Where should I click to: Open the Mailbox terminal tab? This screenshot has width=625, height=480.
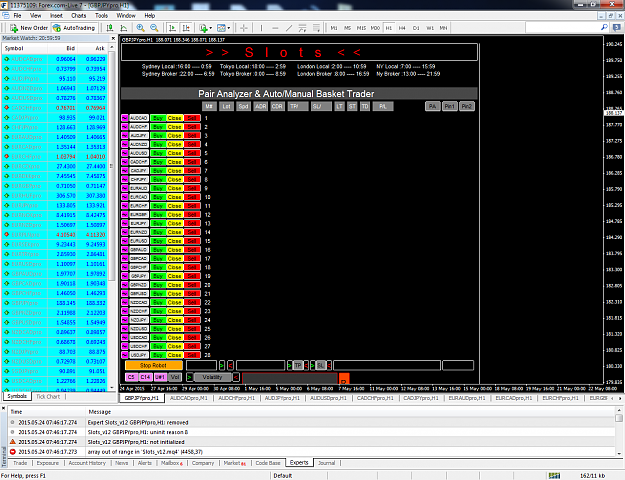(171, 463)
